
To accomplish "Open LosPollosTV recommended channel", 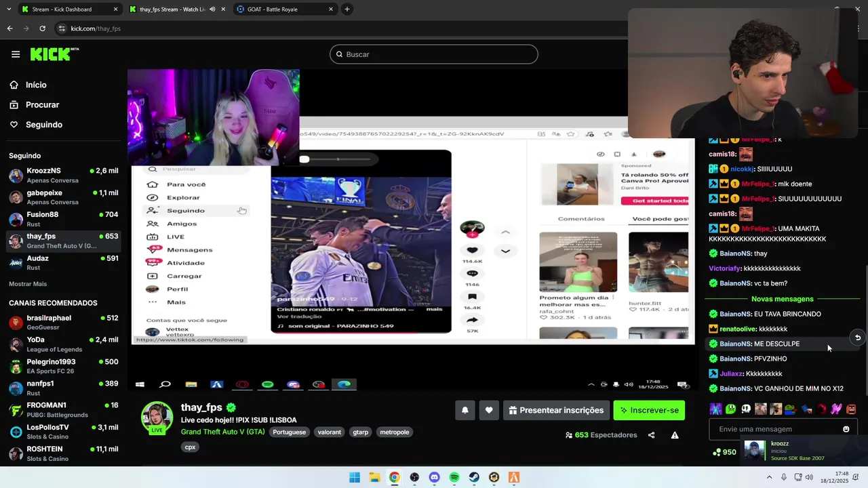I will 64,432.
